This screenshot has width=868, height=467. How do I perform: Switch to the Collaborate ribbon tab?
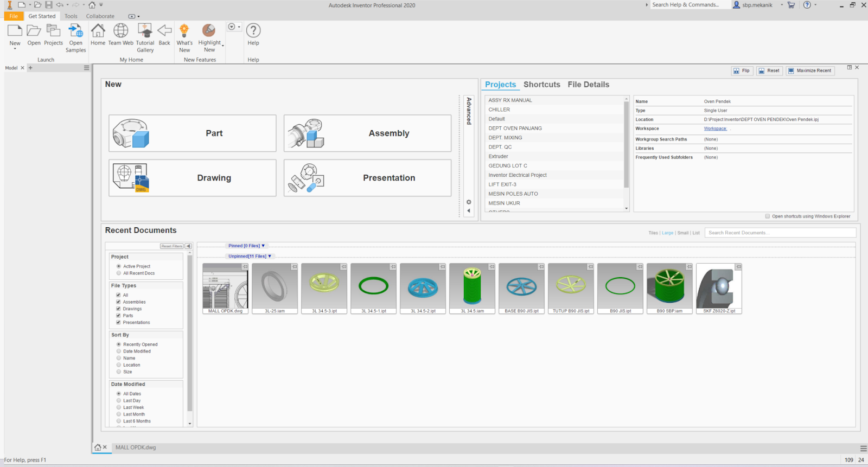coord(100,16)
